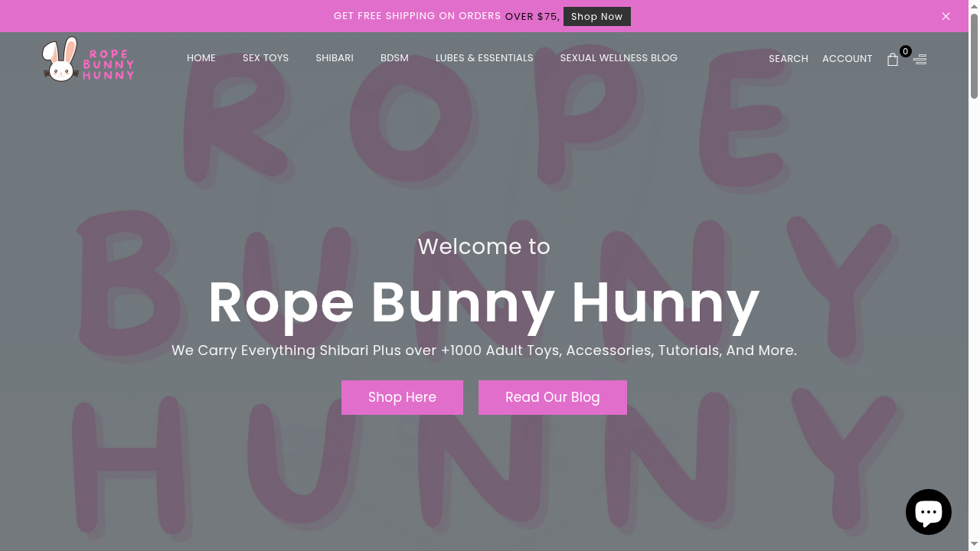The height and width of the screenshot is (551, 980).
Task: Open the BDSM category menu
Action: [x=394, y=57]
